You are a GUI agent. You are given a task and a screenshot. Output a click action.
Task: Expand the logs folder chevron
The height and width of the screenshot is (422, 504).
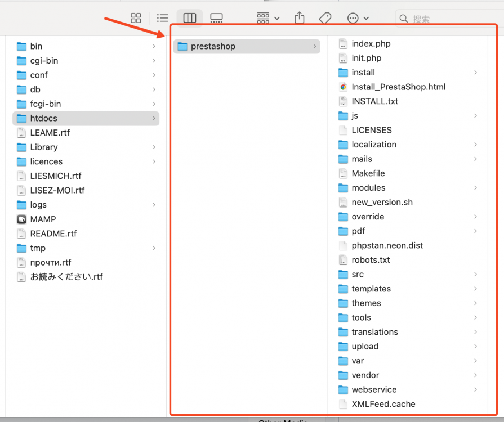point(154,205)
